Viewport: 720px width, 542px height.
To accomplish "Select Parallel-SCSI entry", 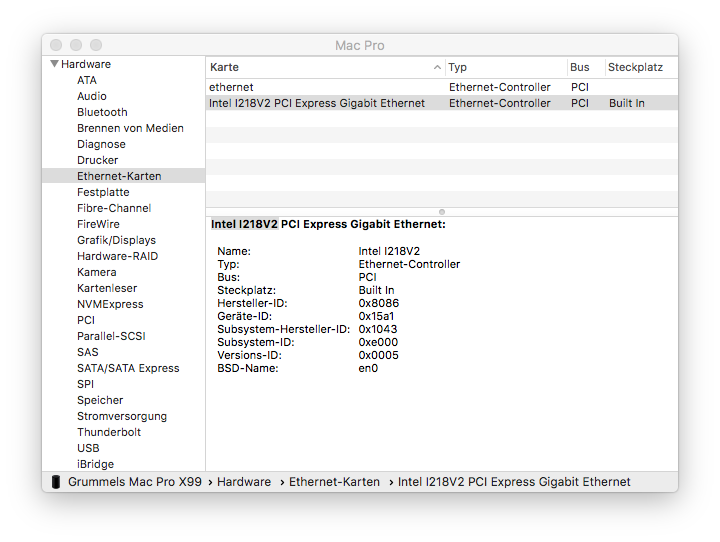I will (x=111, y=336).
